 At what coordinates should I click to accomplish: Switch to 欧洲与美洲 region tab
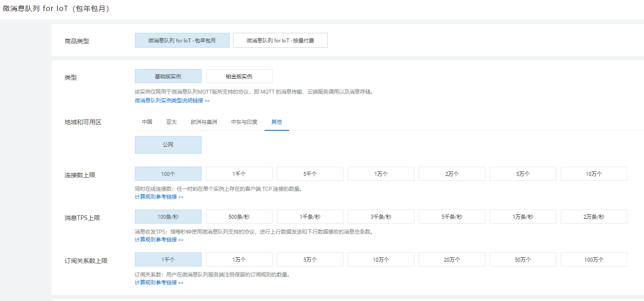[x=204, y=122]
